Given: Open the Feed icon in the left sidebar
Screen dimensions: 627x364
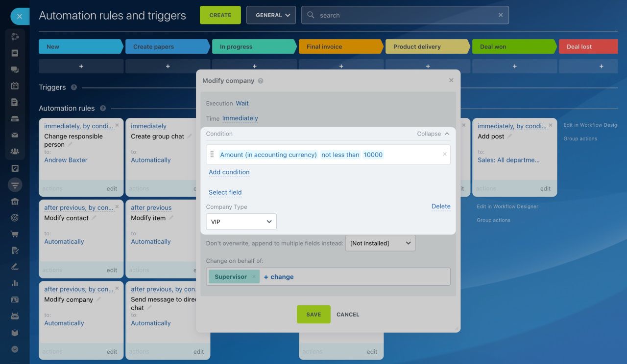Looking at the screenshot, I should [15, 53].
